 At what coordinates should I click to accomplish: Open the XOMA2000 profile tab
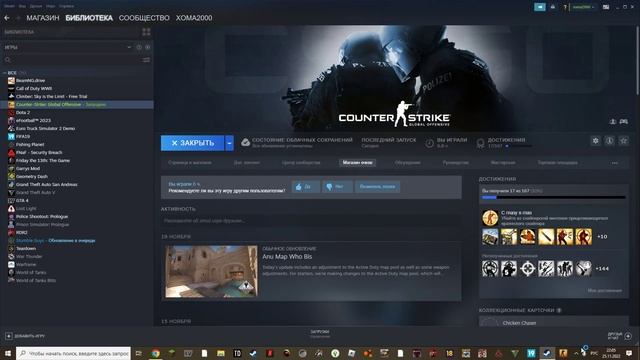pyautogui.click(x=194, y=18)
